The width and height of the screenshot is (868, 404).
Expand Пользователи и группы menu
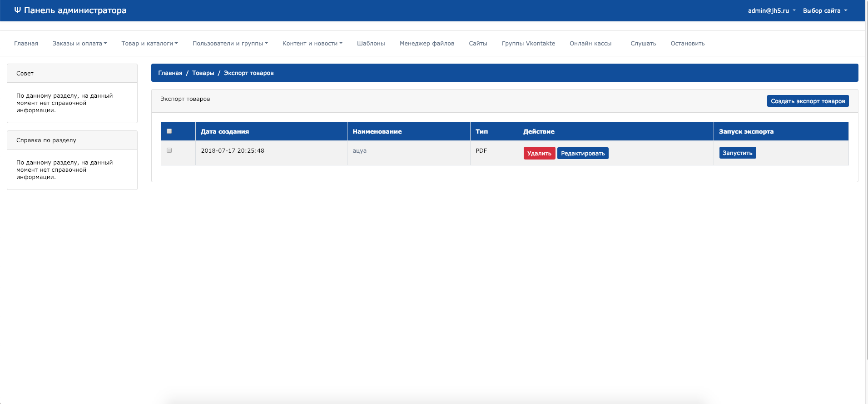click(230, 44)
